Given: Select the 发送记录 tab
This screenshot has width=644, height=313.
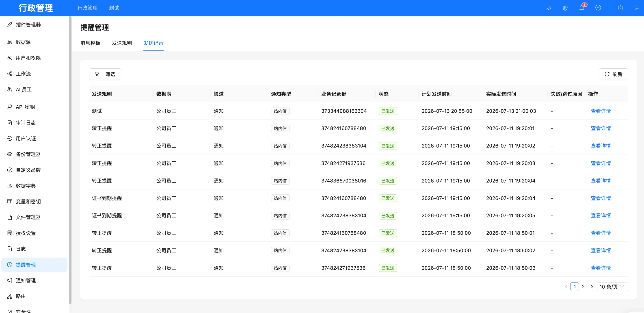Looking at the screenshot, I should point(153,43).
